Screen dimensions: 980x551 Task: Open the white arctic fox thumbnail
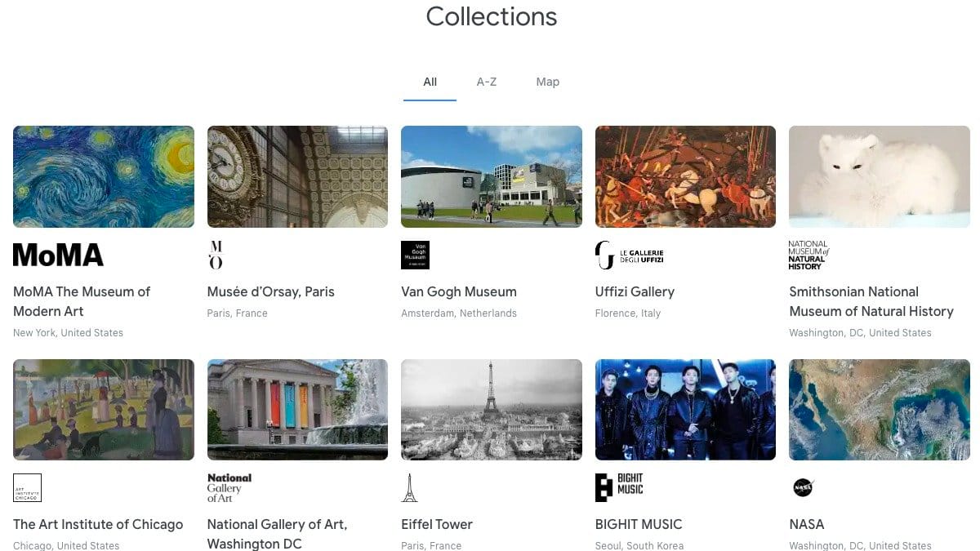click(x=880, y=176)
